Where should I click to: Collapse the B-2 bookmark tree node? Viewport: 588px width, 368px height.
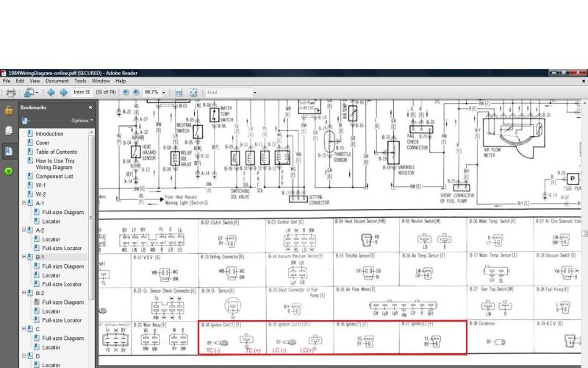tap(24, 293)
